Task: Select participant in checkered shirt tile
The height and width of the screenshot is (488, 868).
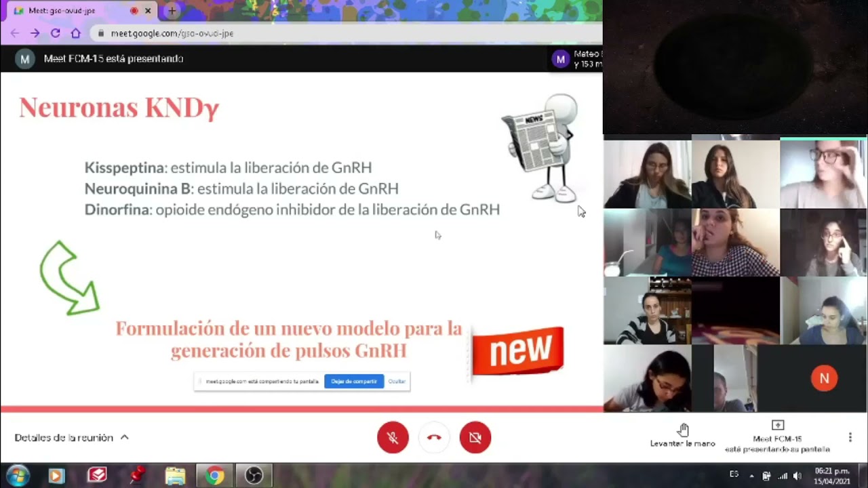Action: [x=736, y=243]
